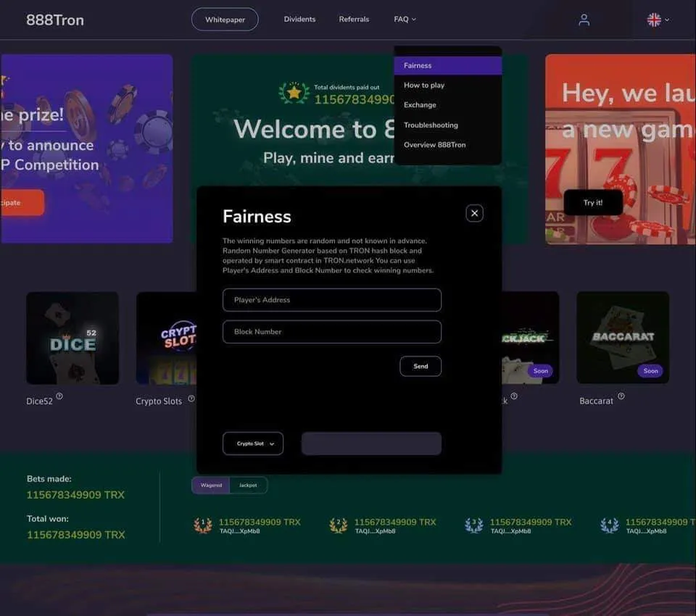Screen dimensions: 696x616
Task: Focus the Block Number field
Action: click(332, 331)
